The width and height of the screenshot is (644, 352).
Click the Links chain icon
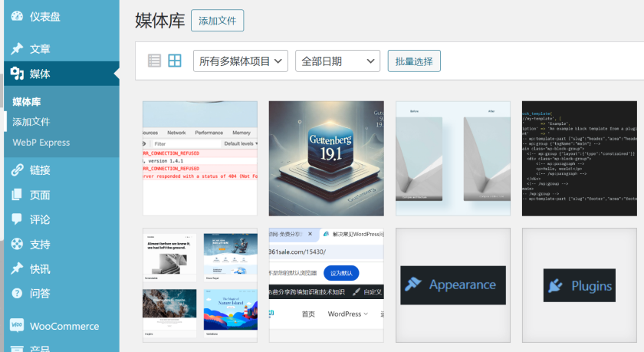pyautogui.click(x=17, y=169)
